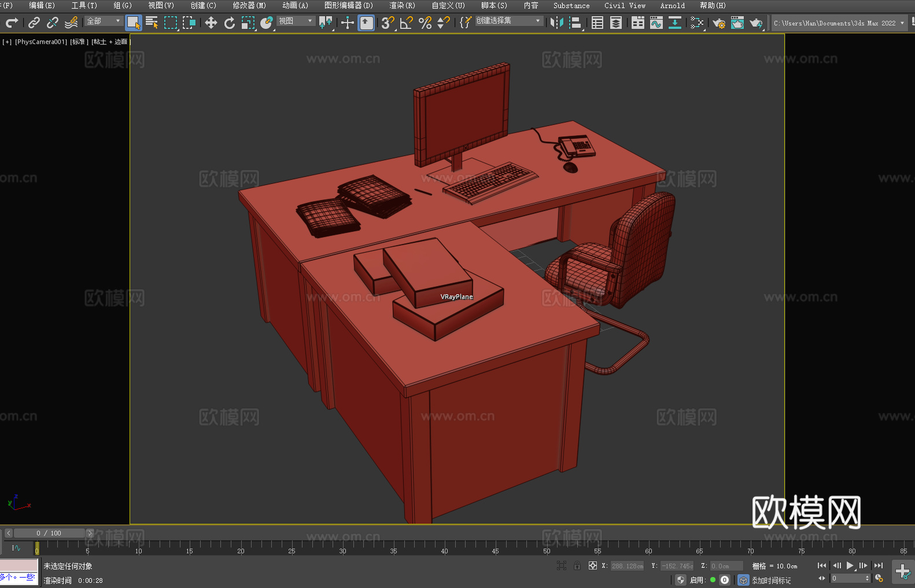Open the Scene Explorer toggle icon
915x588 pixels.
tap(597, 23)
